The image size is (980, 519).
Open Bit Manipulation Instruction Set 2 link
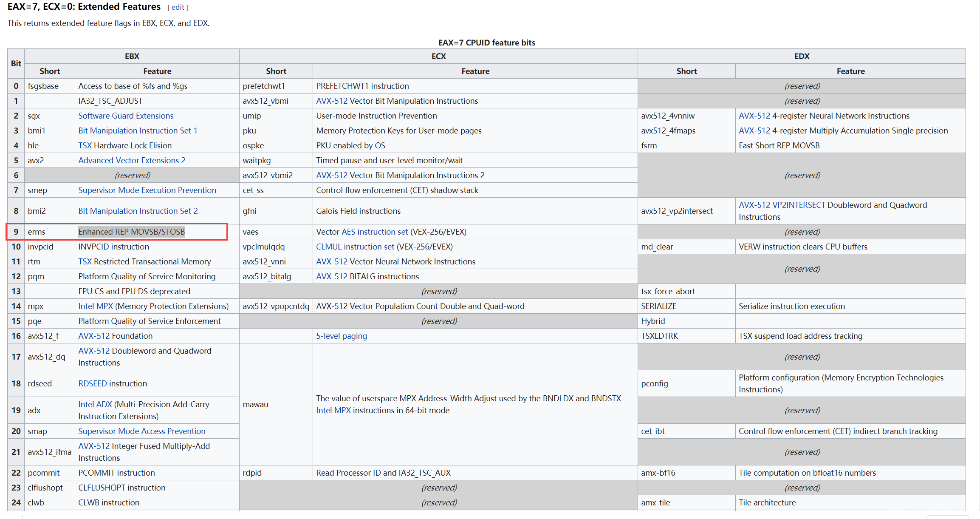click(x=138, y=211)
